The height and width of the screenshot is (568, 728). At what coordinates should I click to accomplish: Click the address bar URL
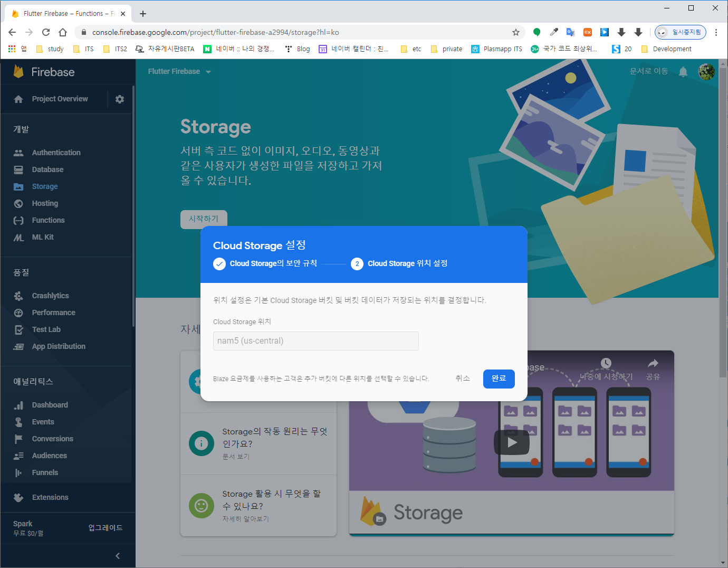click(215, 32)
